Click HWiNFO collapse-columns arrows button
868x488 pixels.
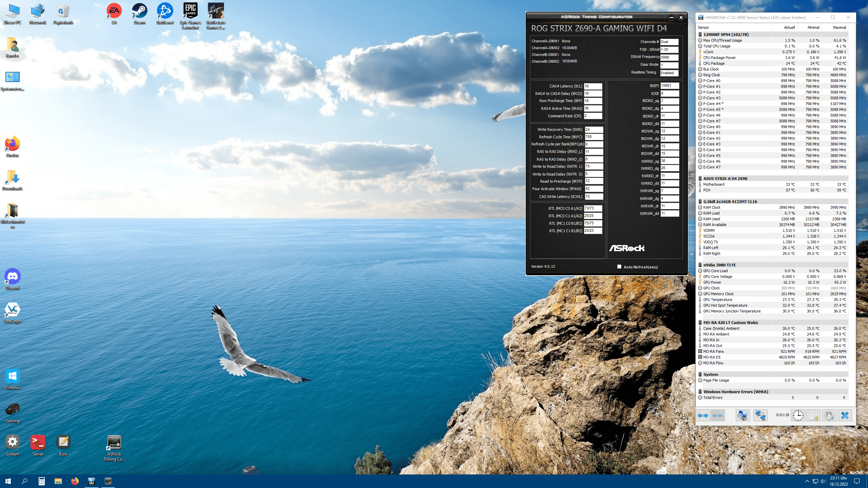(717, 415)
